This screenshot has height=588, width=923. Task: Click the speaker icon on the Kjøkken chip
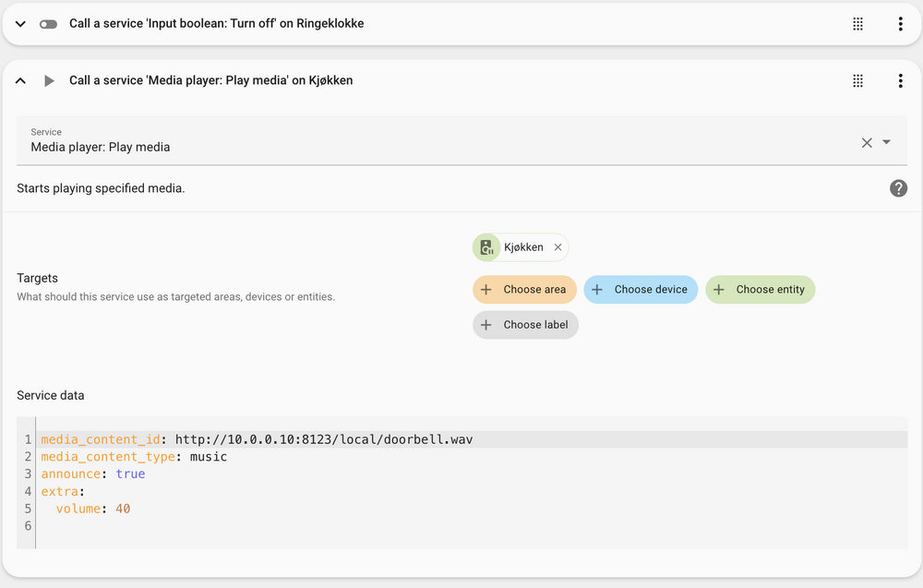pyautogui.click(x=486, y=247)
